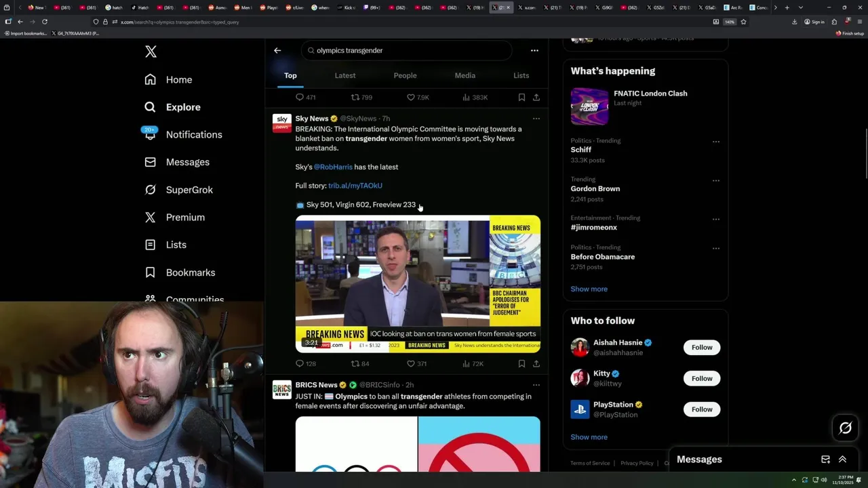The width and height of the screenshot is (868, 488).
Task: Share the Sky News post
Action: pyautogui.click(x=536, y=364)
